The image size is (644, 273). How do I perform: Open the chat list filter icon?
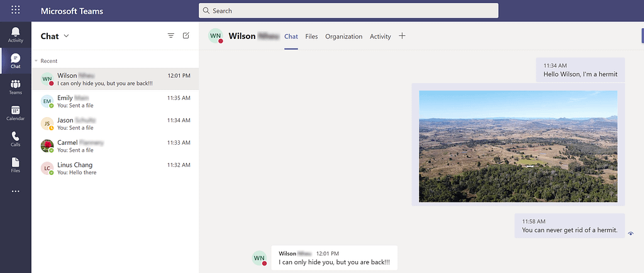[x=170, y=36]
